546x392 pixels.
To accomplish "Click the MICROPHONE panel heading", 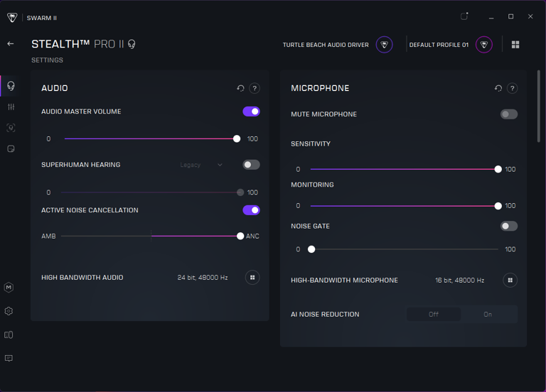I will coord(320,88).
